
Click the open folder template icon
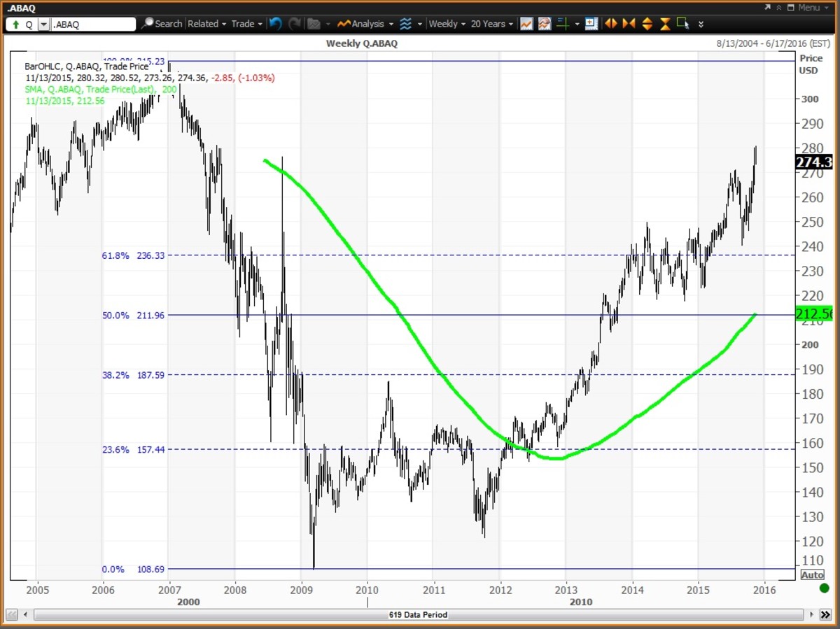[314, 24]
